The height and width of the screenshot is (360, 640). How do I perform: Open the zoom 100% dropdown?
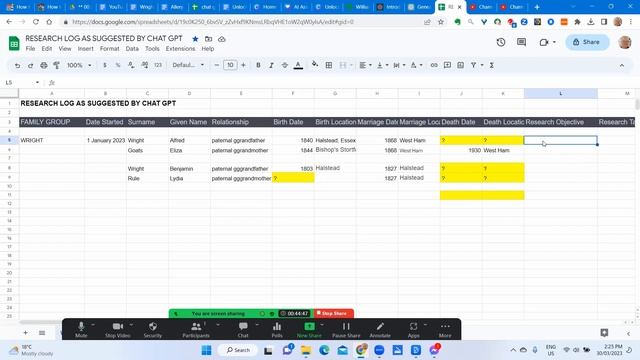coord(79,65)
